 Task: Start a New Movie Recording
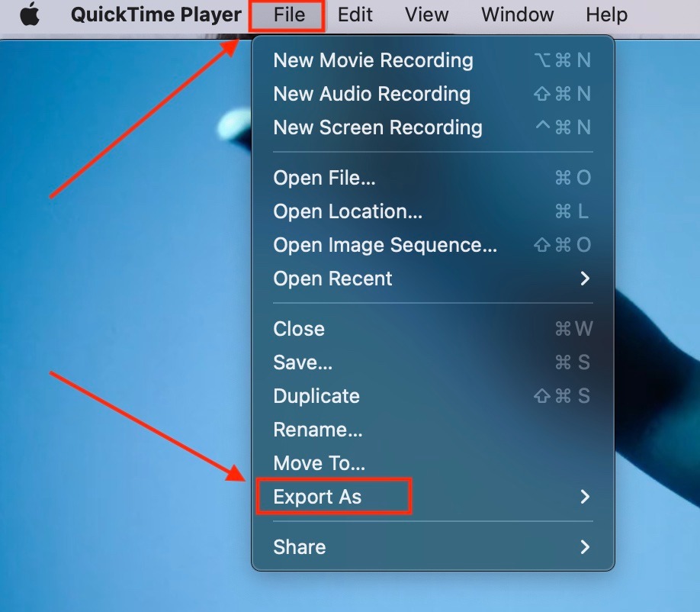tap(432, 60)
